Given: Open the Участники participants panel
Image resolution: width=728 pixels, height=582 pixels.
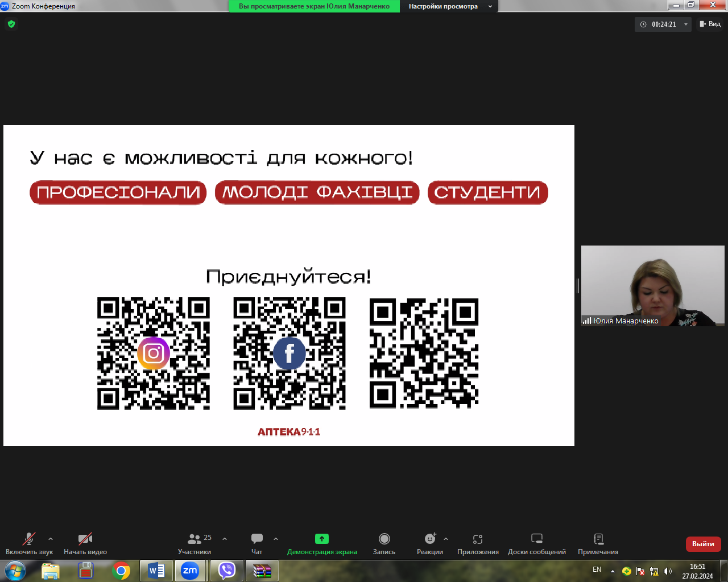Looking at the screenshot, I should (195, 543).
